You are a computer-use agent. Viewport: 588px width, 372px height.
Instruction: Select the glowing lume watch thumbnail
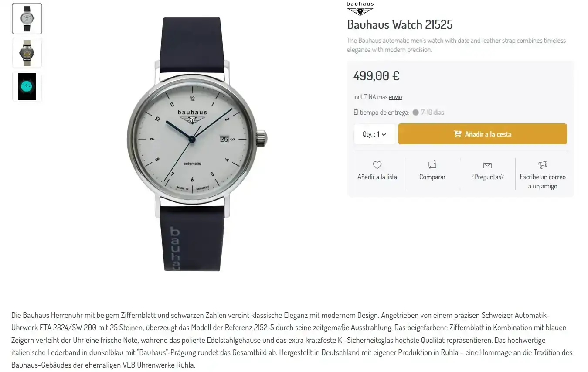coord(27,87)
